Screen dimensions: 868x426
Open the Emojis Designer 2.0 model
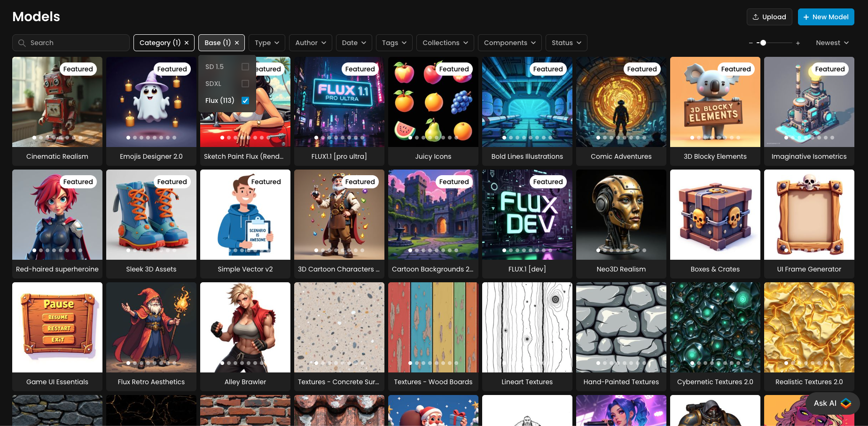(x=151, y=111)
